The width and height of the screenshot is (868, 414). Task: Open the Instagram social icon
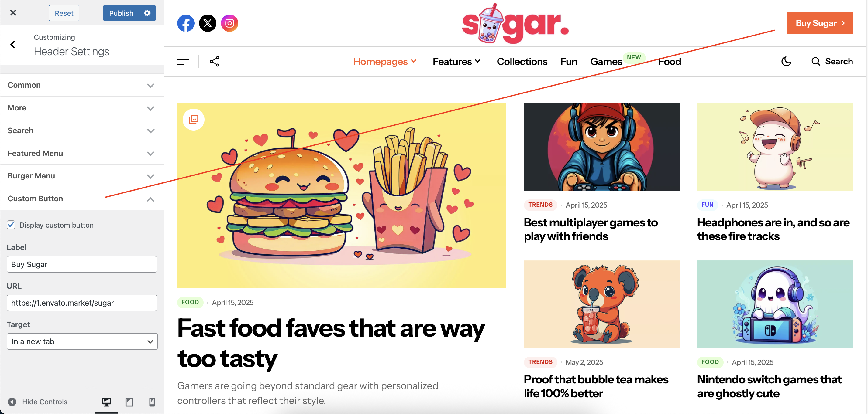pyautogui.click(x=229, y=23)
